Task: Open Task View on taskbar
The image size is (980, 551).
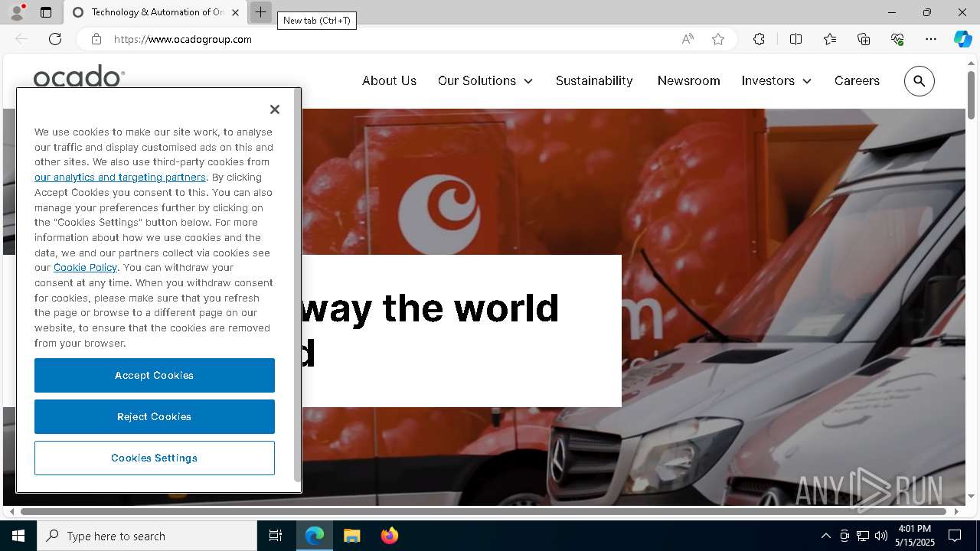Action: coord(276,536)
